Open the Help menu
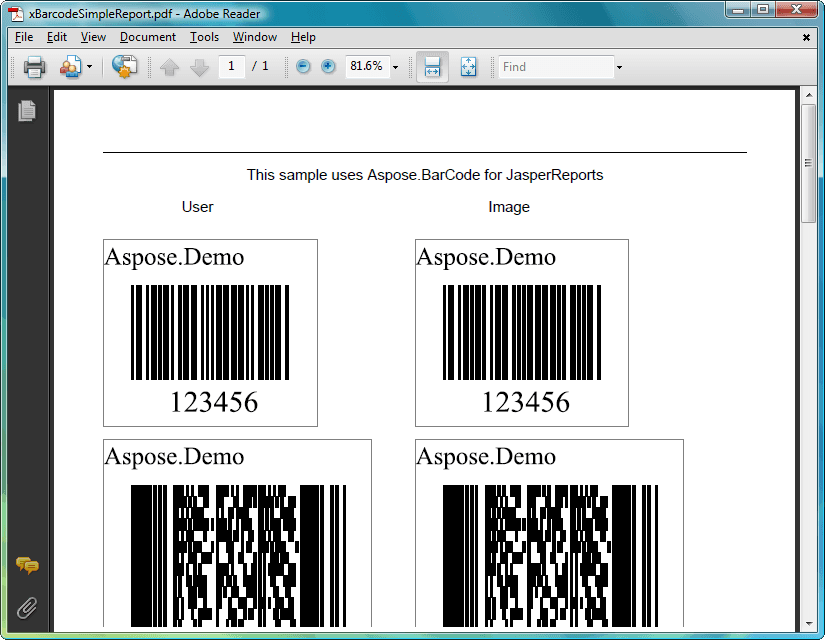 (303, 37)
